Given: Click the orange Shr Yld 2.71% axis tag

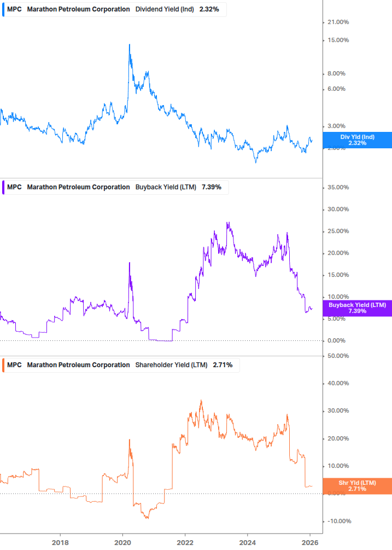Looking at the screenshot, I should (357, 486).
